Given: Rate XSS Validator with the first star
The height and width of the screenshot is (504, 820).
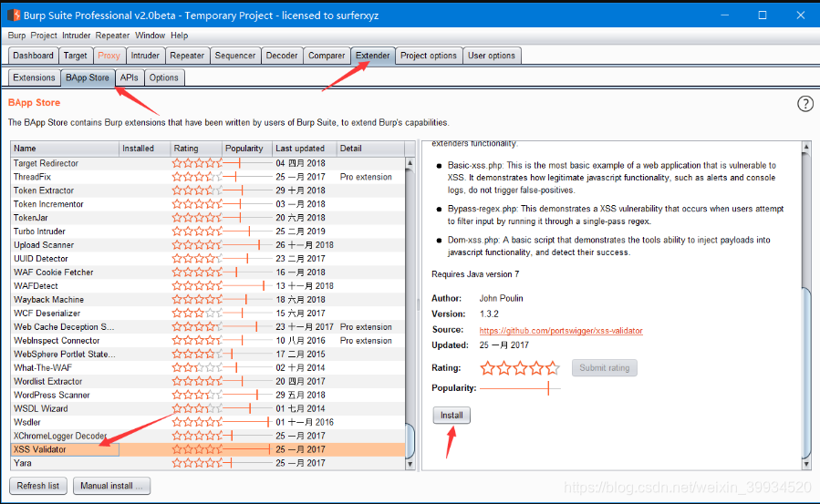Looking at the screenshot, I should [x=487, y=368].
